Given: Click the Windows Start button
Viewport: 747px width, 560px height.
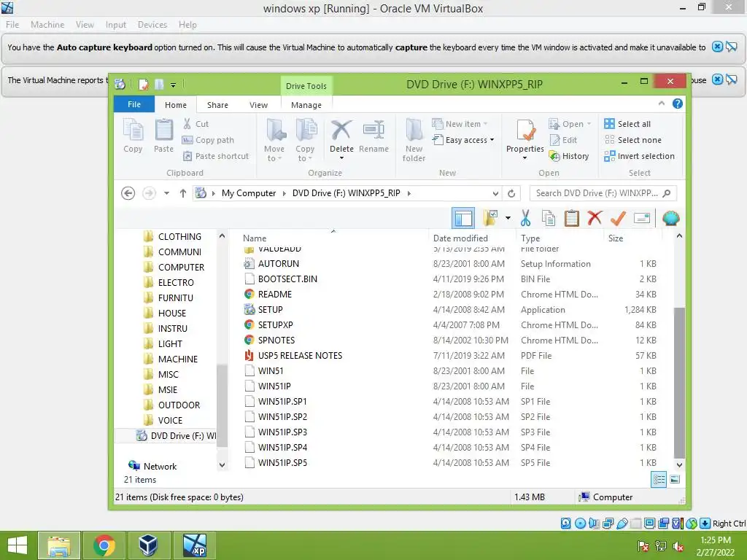Looking at the screenshot, I should 18,545.
